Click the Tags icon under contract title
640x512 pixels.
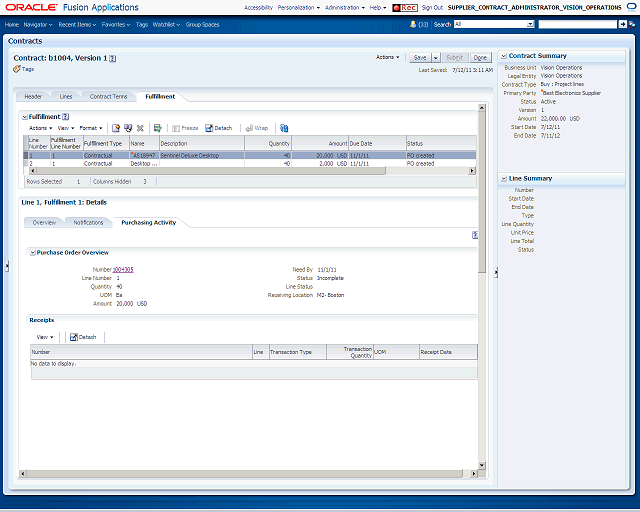[16, 69]
